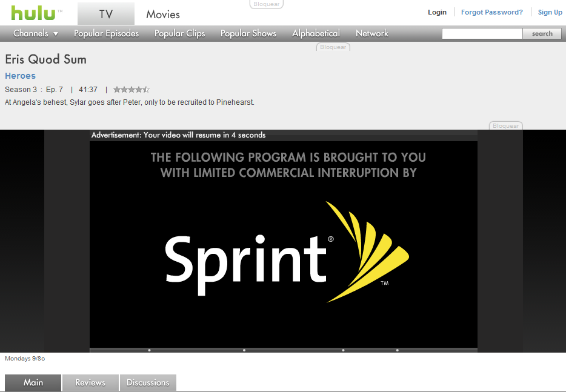The image size is (566, 392).
Task: Open the Forgot Password? link
Action: [x=491, y=12]
